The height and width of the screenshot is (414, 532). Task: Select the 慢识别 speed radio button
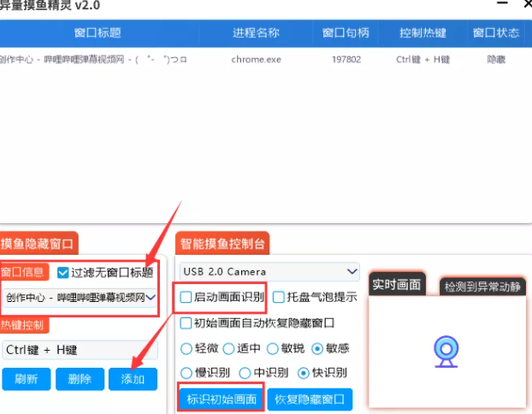tap(186, 373)
